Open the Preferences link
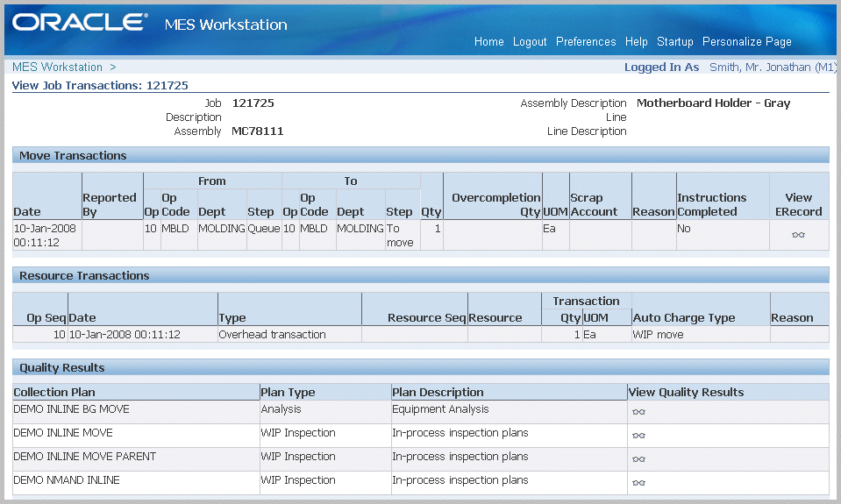The image size is (841, 504). point(586,42)
